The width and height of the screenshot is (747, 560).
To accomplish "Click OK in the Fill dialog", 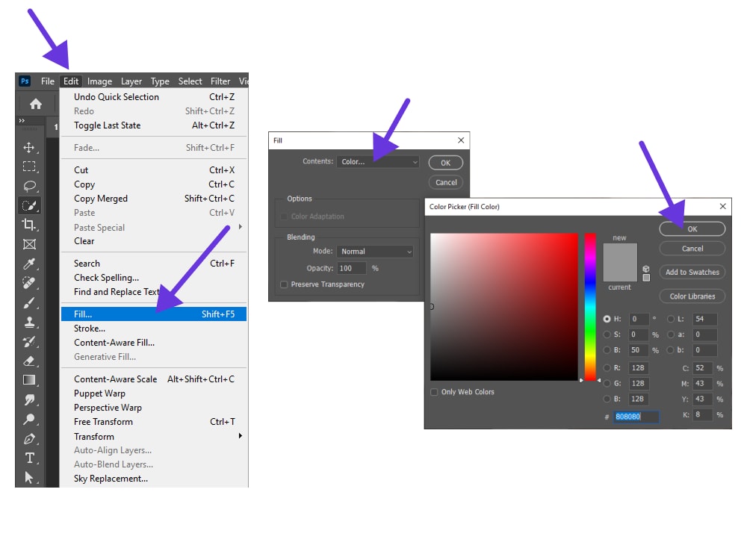I will [445, 163].
